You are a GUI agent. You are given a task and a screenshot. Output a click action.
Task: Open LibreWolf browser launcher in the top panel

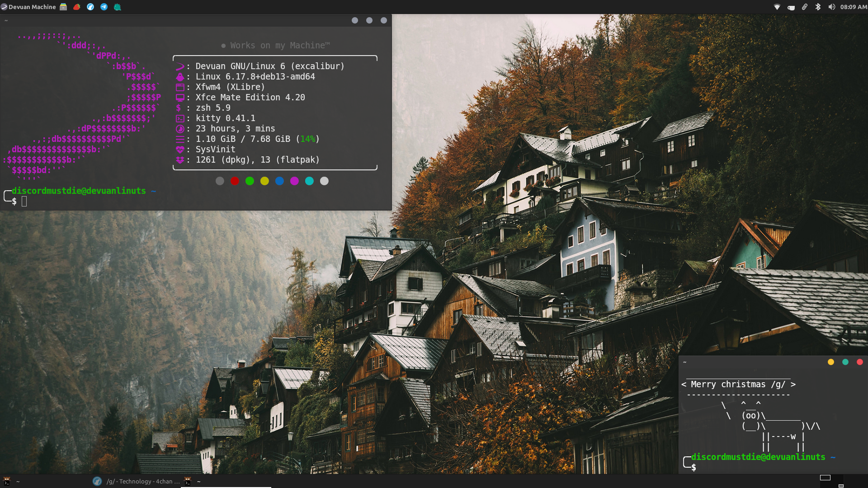point(90,7)
